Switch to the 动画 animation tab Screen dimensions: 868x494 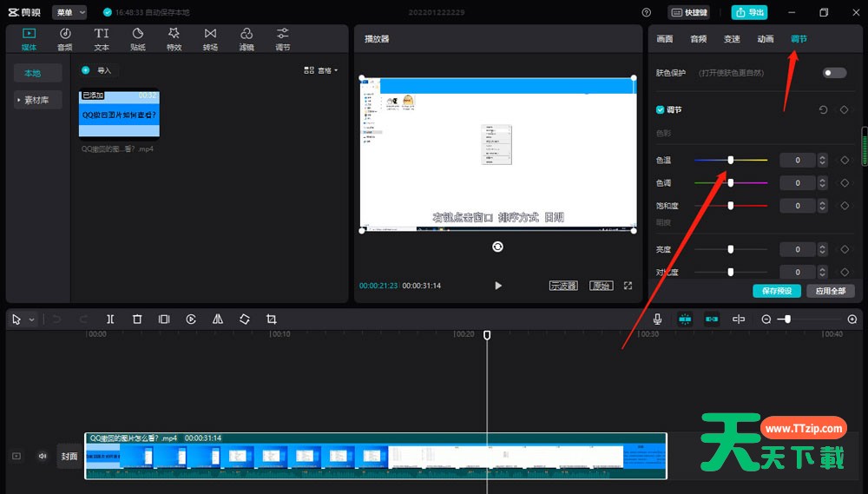[x=765, y=39]
